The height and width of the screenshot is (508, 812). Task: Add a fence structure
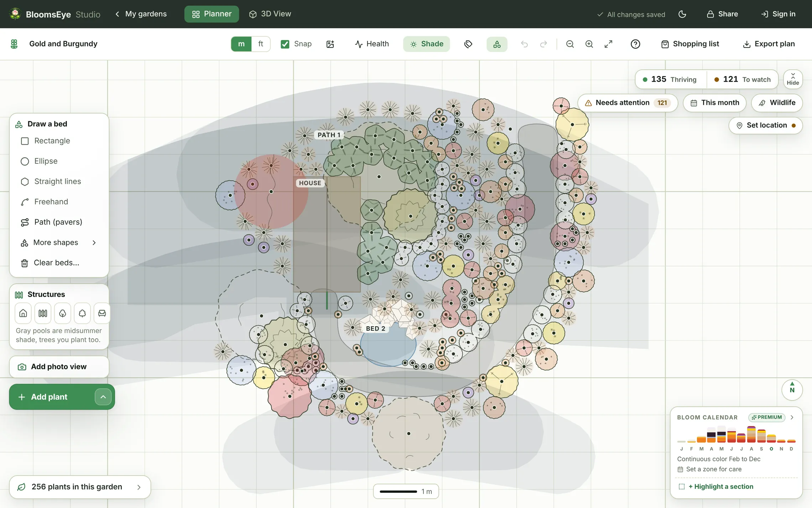(x=43, y=313)
